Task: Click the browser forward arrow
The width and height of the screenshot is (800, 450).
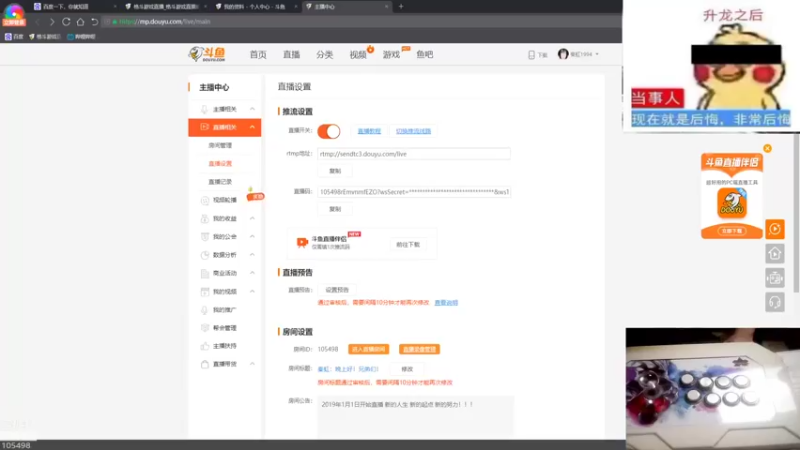Action: (x=52, y=22)
